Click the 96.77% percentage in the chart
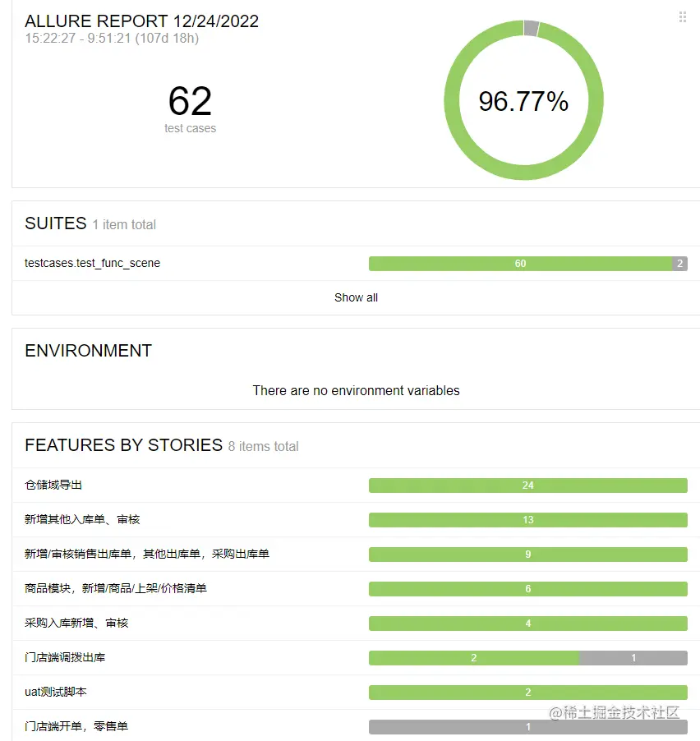The width and height of the screenshot is (700, 741). 523,101
